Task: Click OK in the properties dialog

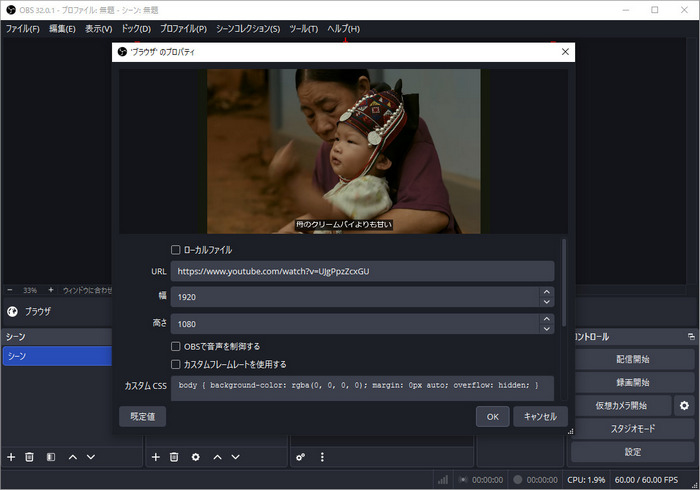Action: coord(492,416)
